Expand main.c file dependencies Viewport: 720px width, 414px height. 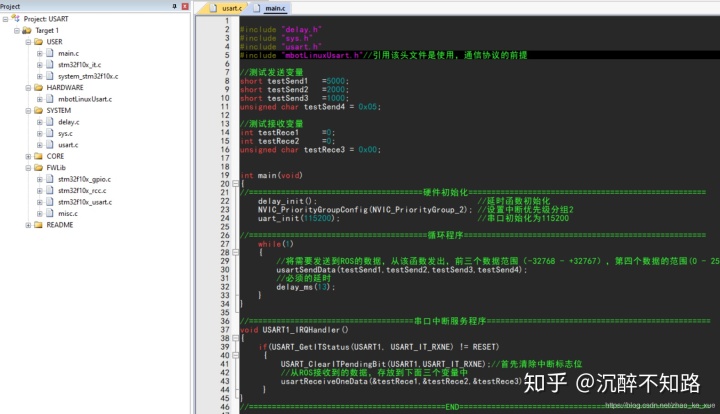[39, 53]
